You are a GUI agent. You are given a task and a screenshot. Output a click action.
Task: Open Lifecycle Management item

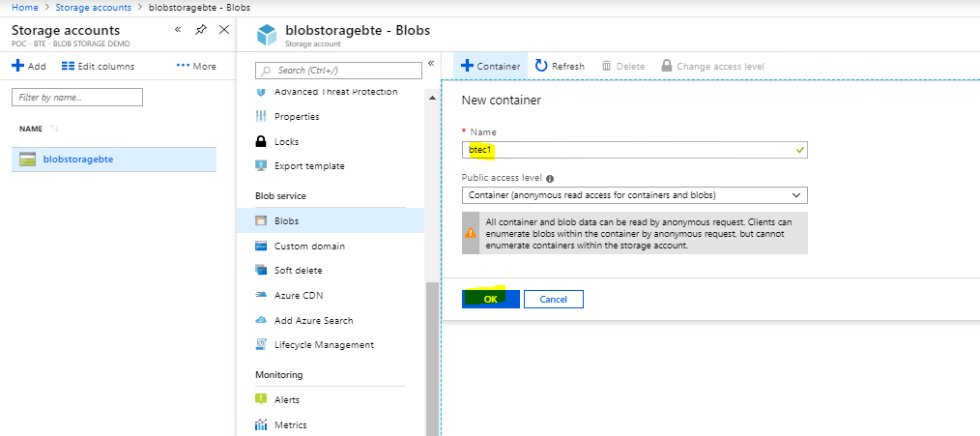point(324,345)
